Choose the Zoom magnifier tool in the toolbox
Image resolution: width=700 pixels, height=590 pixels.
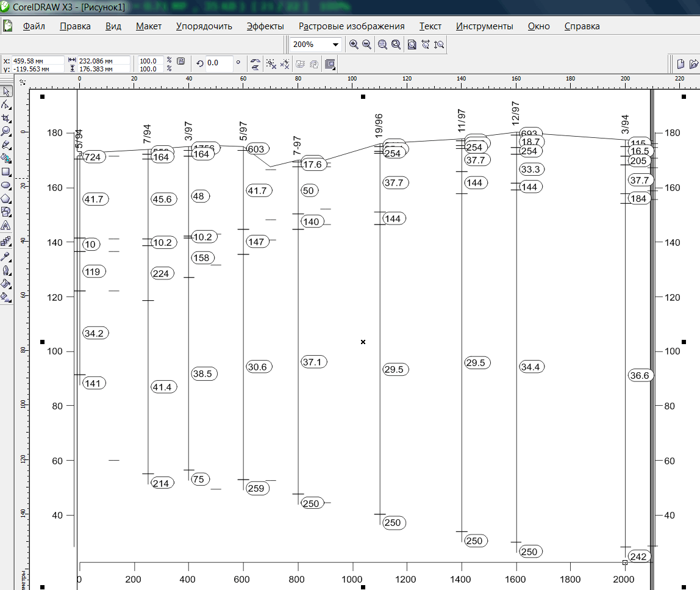[6, 131]
